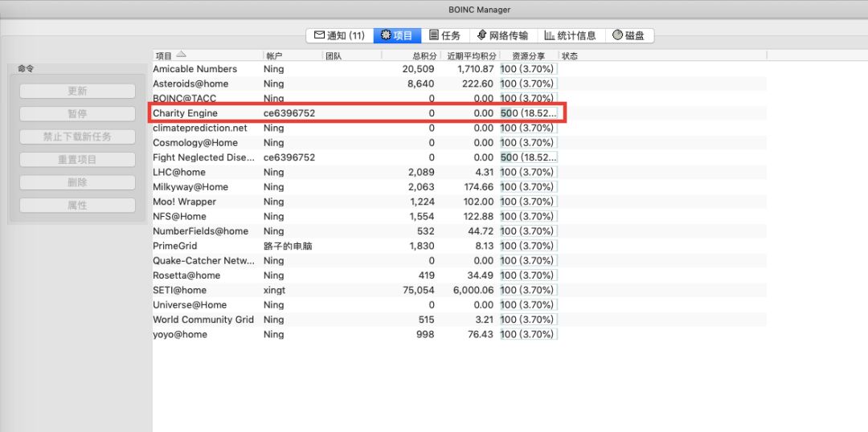Click the 禁止下载新任务 button
The height and width of the screenshot is (432, 868).
tap(77, 137)
